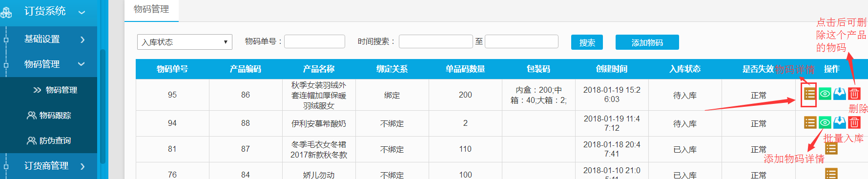Click the green eye view icon for order 94

pos(825,122)
